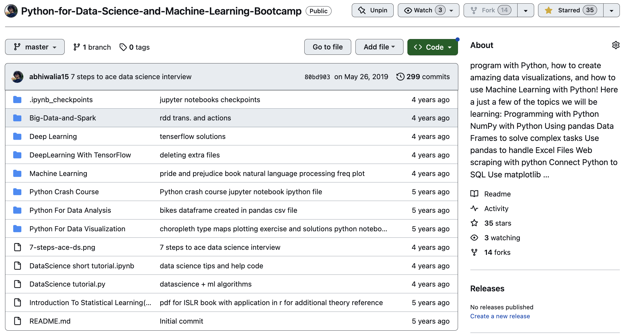Open the Big-Data-and-Spark folder
644x334 pixels.
63,118
